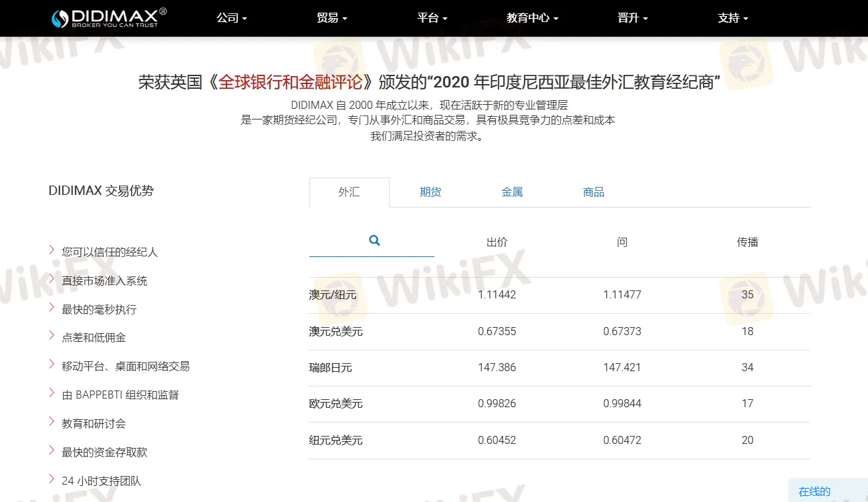The height and width of the screenshot is (502, 868).
Task: Switch to the 金属 tab
Action: (512, 192)
